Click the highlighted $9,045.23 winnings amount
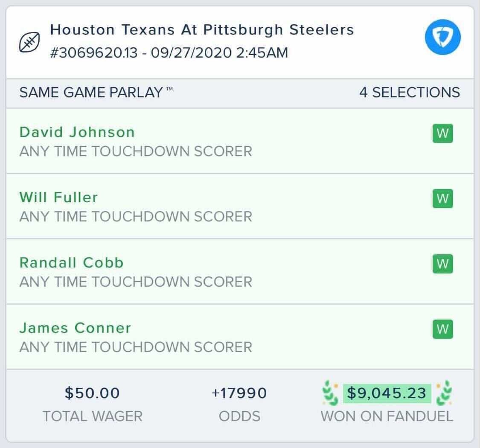 pyautogui.click(x=387, y=393)
